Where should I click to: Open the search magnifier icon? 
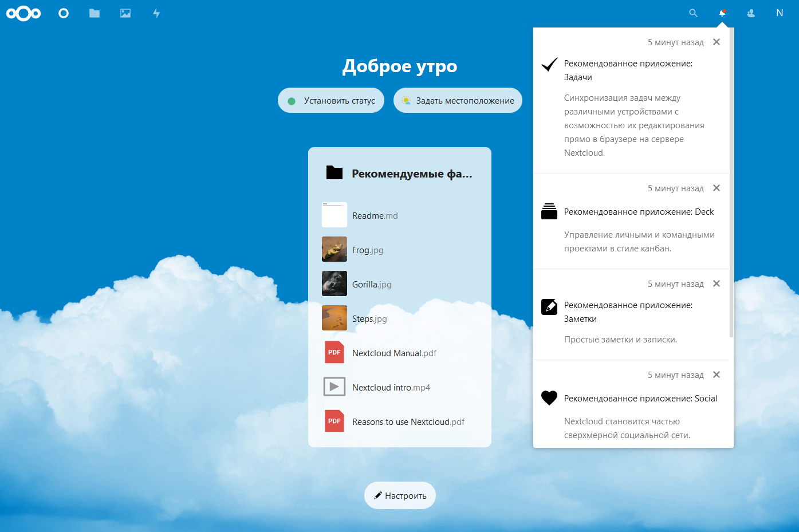[x=694, y=13]
